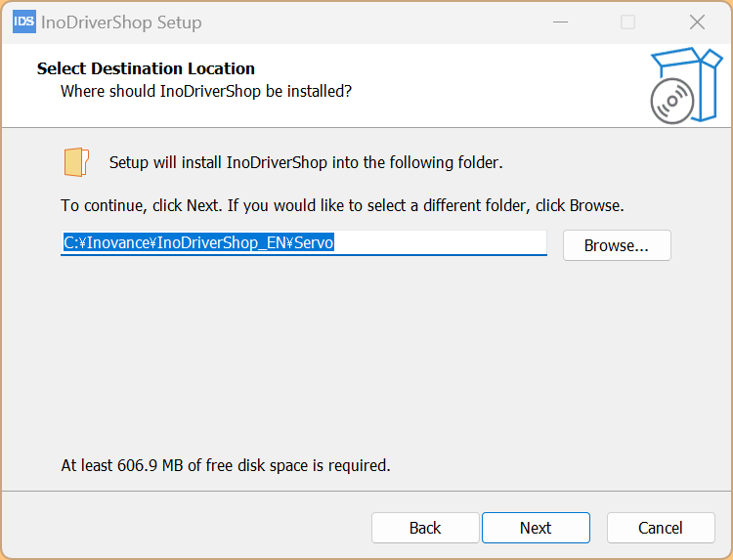
Task: Click the grayed-out maximize window button
Action: (x=627, y=22)
